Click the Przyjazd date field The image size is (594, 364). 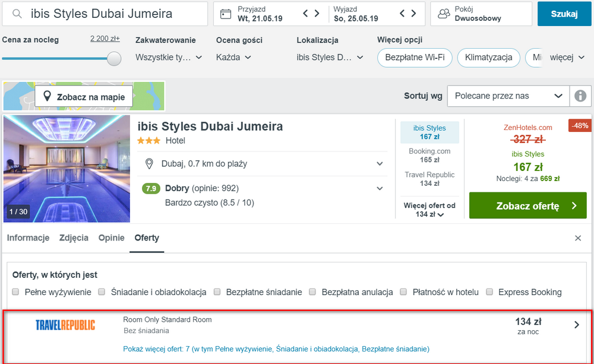pyautogui.click(x=260, y=14)
